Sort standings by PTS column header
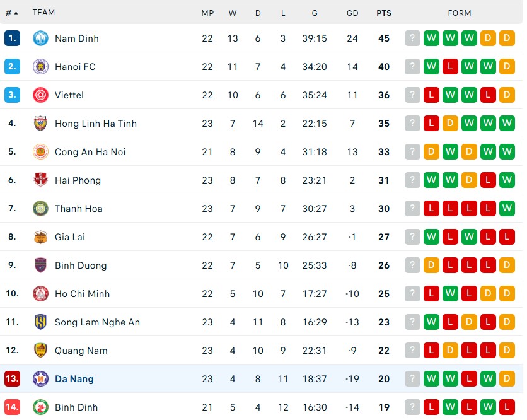 384,13
